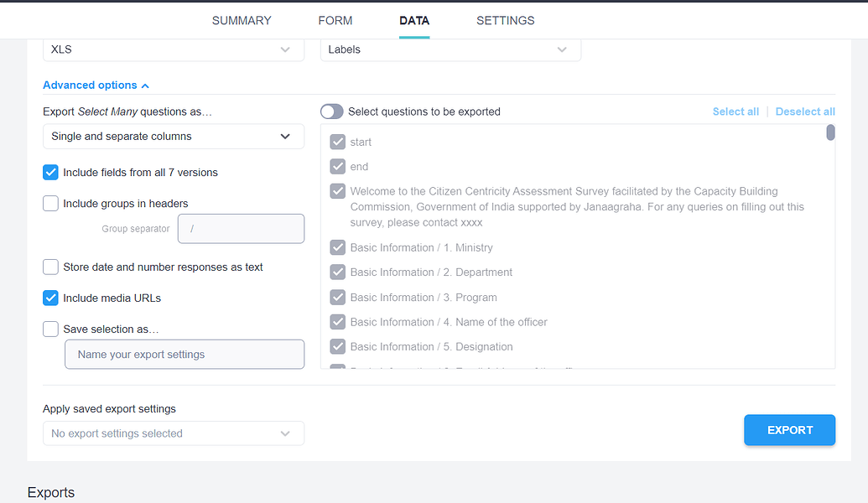Click the Deselect all link
Screen dimensions: 868x503
tap(804, 111)
